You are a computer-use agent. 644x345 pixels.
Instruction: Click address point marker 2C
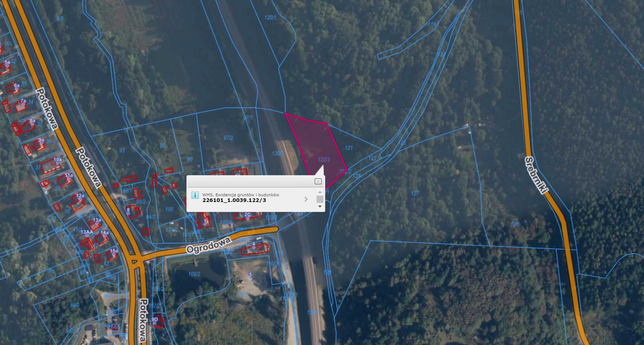[247, 218]
